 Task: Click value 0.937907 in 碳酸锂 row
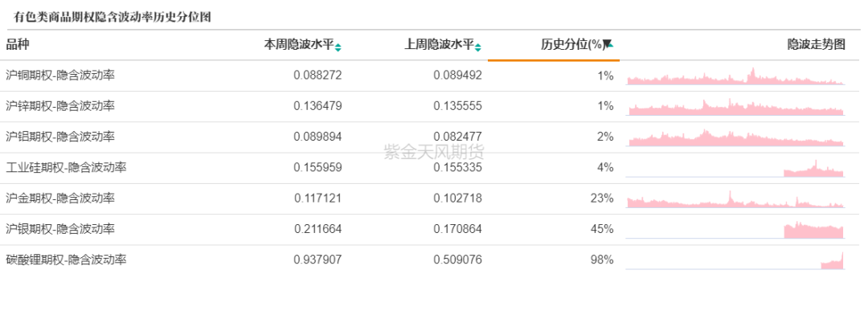click(x=317, y=259)
